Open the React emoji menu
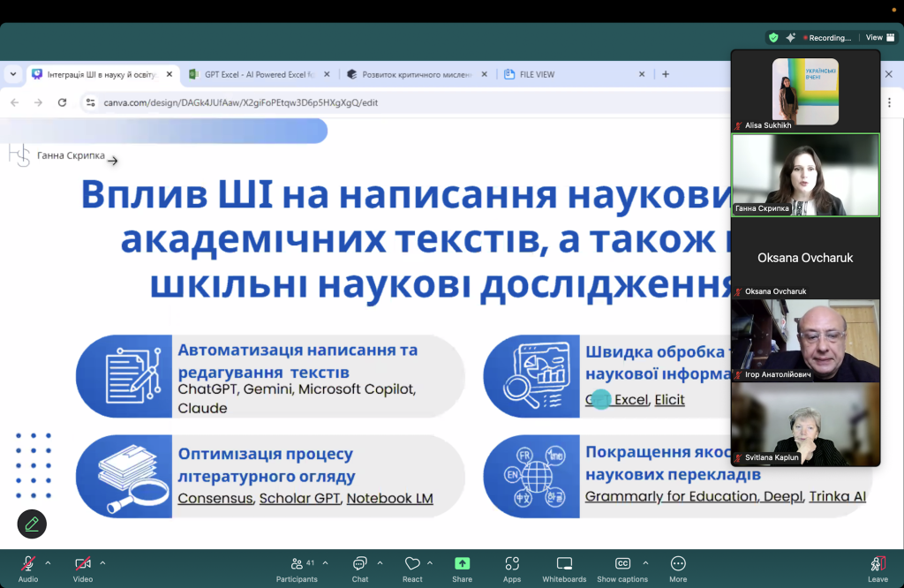 pos(412,569)
